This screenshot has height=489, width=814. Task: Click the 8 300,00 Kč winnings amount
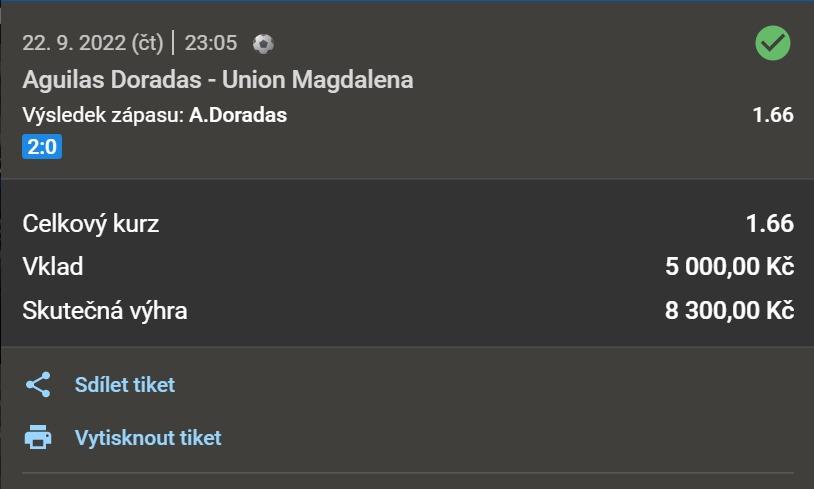tap(729, 311)
